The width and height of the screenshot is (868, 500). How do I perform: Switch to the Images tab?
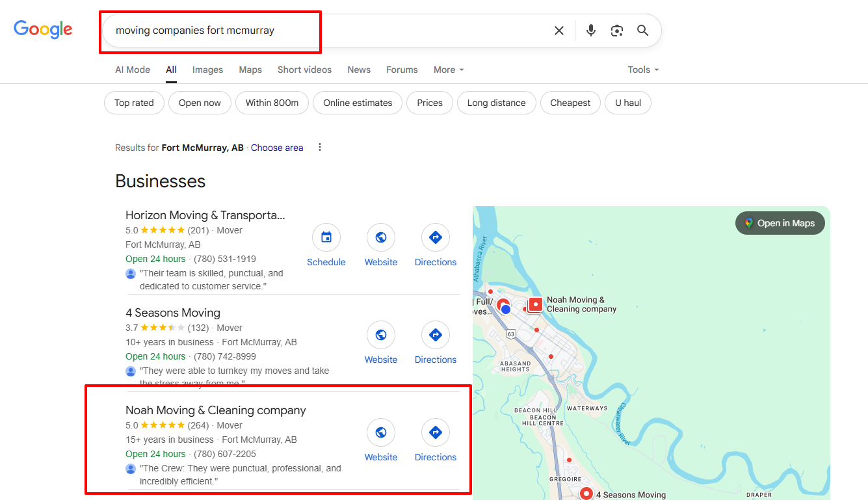tap(207, 70)
